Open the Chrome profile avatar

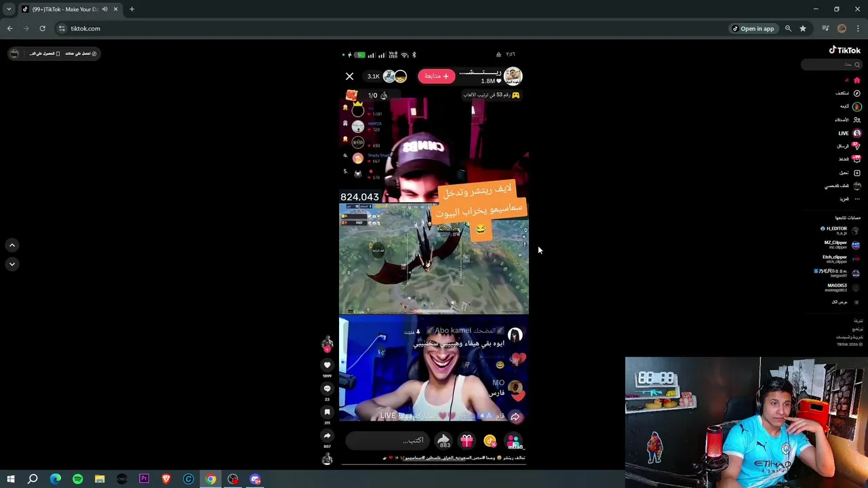pyautogui.click(x=842, y=28)
